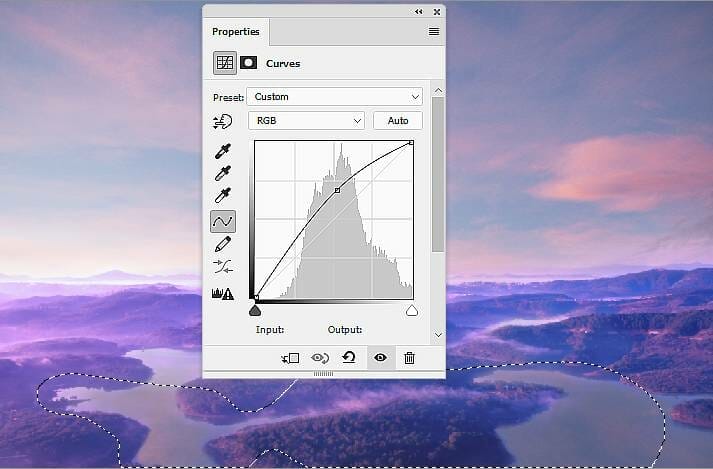Select the black point eyedropper tool
Viewport: 713px width, 469px height.
[x=223, y=152]
